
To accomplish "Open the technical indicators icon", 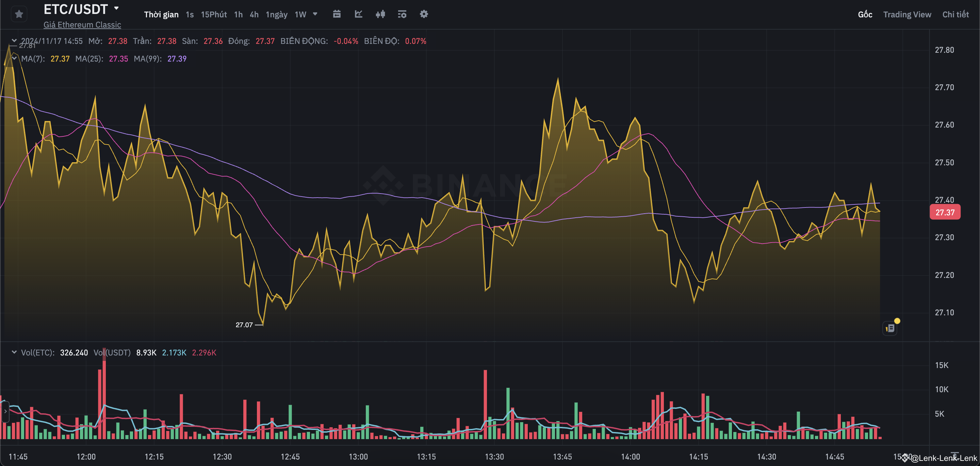I will pos(380,14).
